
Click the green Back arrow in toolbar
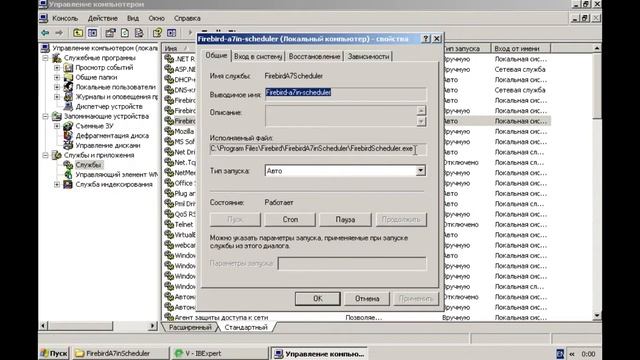[45, 33]
